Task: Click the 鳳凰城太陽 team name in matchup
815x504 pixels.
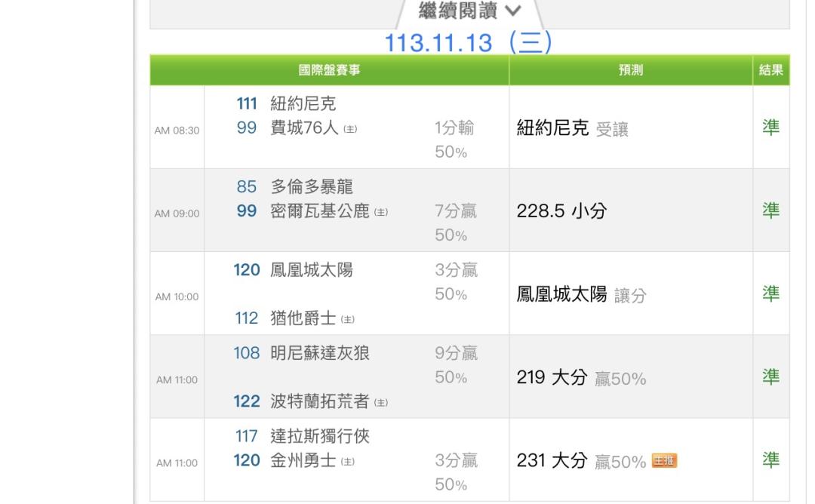Action: pos(312,269)
